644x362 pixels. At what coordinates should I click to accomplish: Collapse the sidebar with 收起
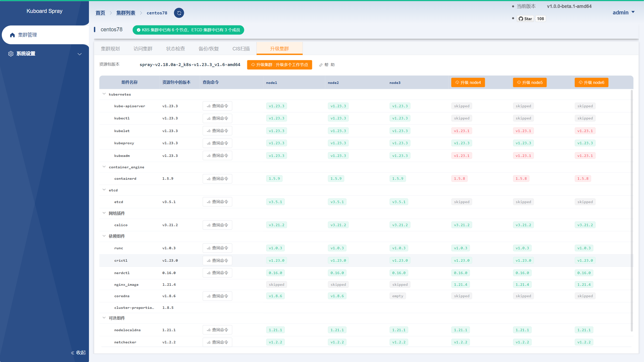(78, 353)
